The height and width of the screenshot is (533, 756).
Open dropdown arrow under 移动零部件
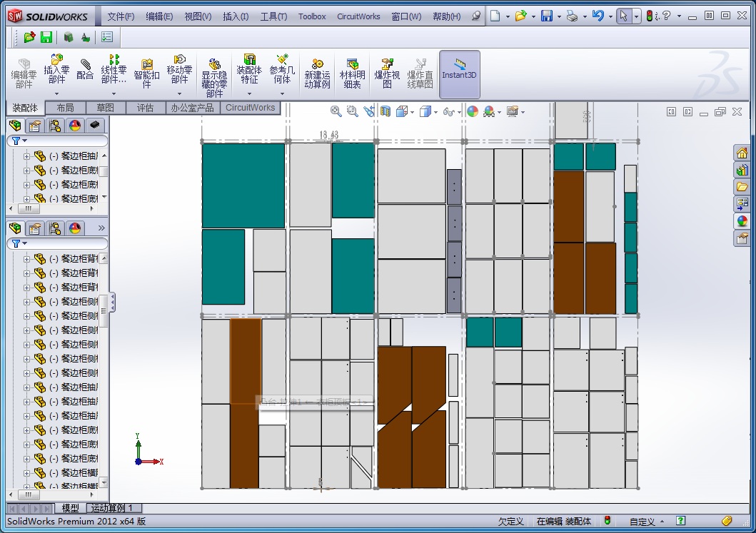(x=180, y=93)
